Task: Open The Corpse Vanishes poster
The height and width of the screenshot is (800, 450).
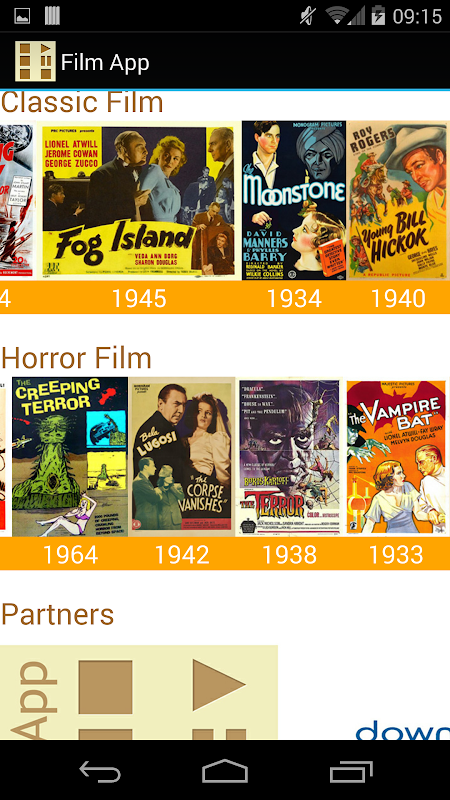Action: pyautogui.click(x=182, y=457)
